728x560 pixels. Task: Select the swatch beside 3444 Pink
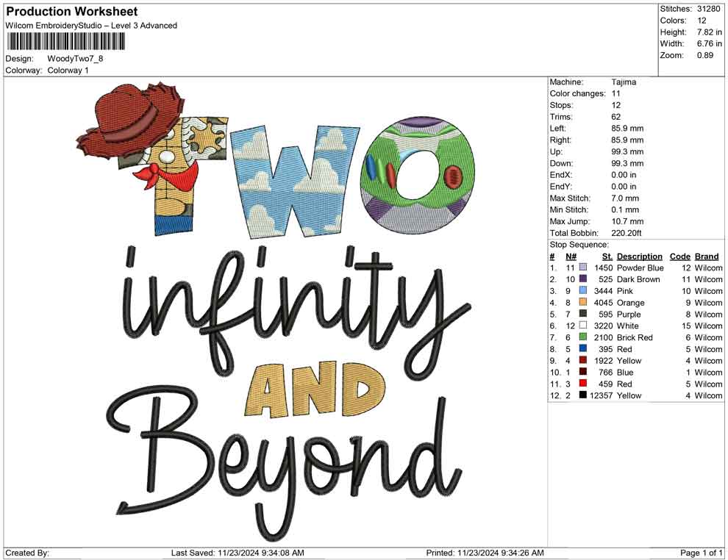(582, 290)
